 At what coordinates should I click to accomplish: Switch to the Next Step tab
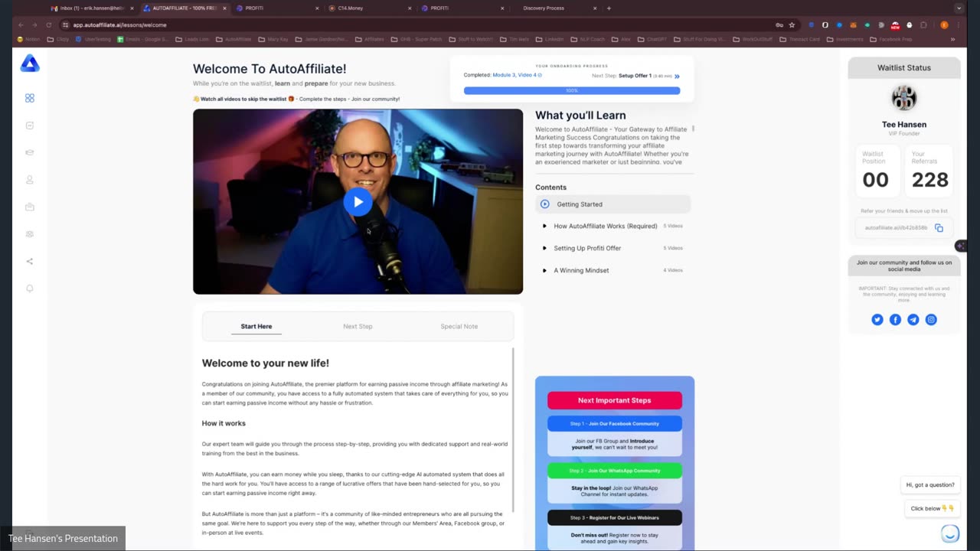(358, 327)
